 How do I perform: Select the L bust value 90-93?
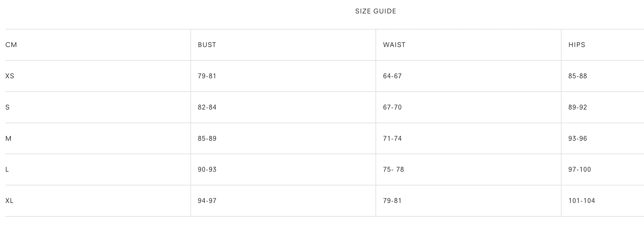[x=207, y=170]
